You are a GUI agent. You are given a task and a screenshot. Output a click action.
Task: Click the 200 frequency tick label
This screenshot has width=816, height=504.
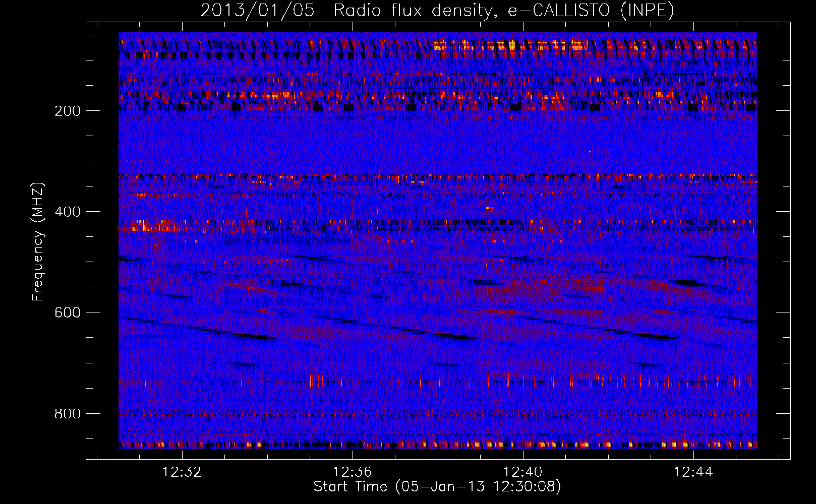point(67,111)
